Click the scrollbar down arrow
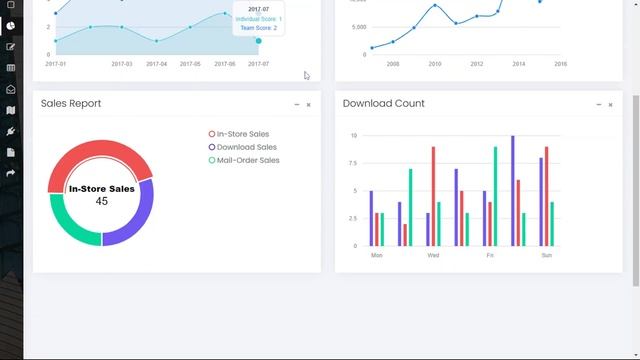The width and height of the screenshot is (640, 360). click(x=636, y=356)
